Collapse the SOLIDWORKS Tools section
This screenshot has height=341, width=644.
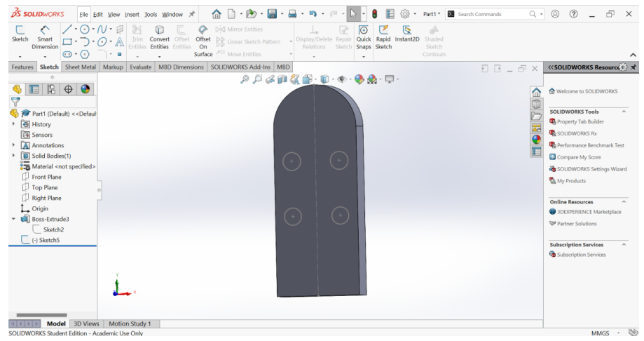624,112
